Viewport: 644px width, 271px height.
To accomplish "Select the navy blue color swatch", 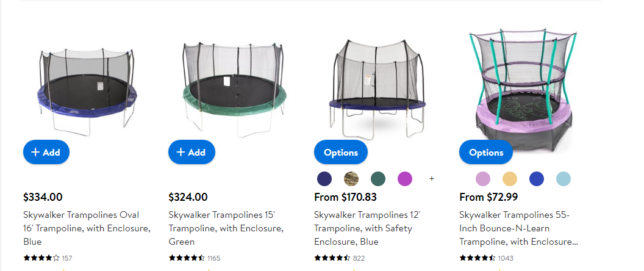I will (x=324, y=179).
